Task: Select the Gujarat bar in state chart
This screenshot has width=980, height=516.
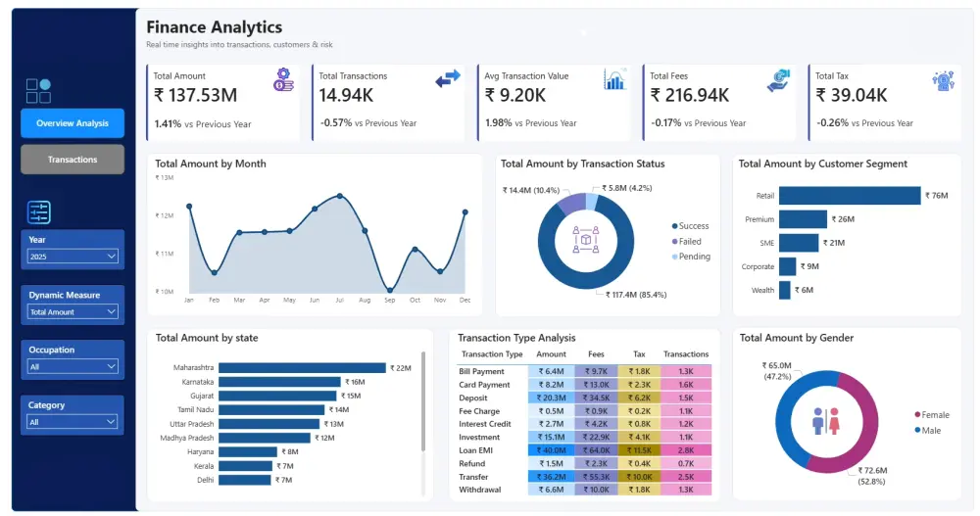Action: point(277,396)
